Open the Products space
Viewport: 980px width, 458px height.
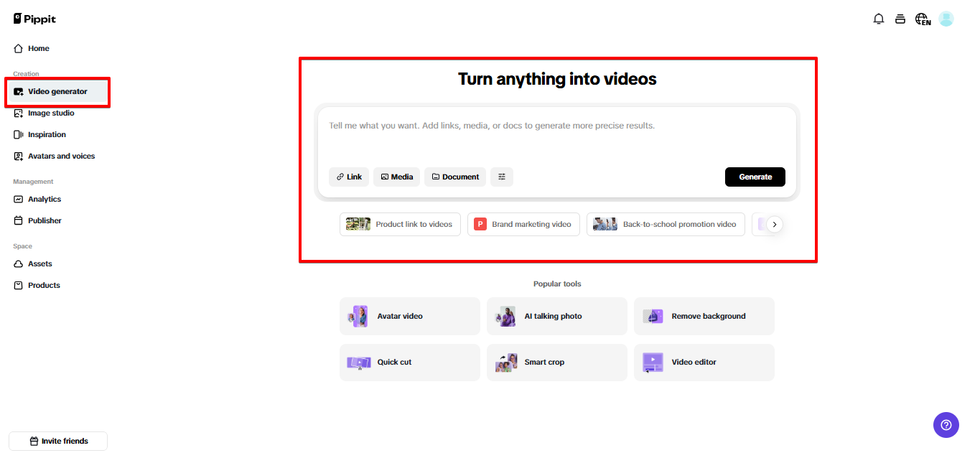tap(43, 285)
